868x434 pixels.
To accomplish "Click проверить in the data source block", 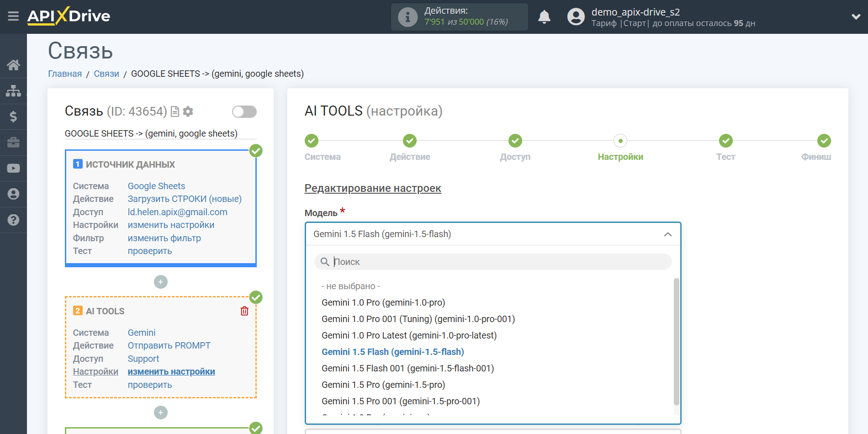I will 150,251.
